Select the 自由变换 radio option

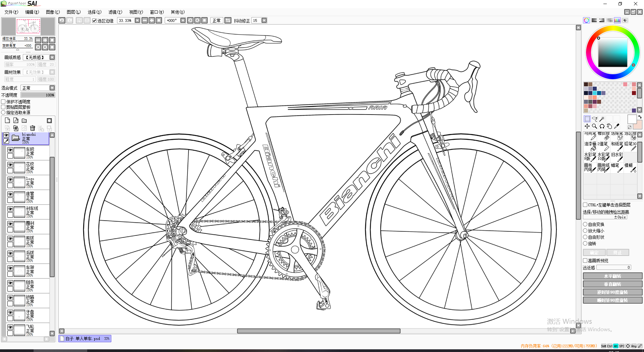(585, 224)
